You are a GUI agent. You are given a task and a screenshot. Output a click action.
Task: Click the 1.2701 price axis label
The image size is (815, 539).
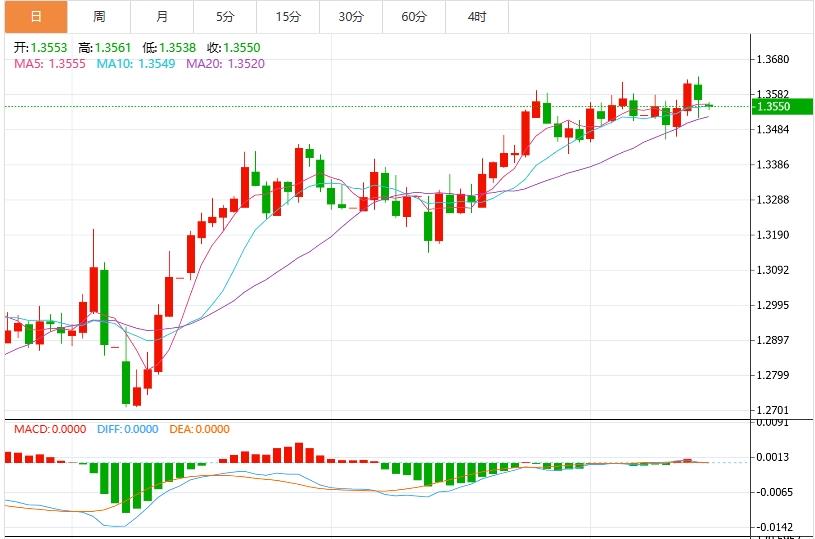coord(773,410)
